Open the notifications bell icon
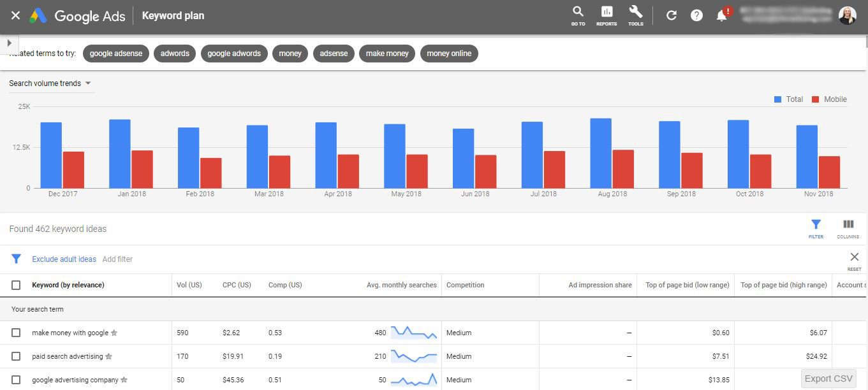Image resolution: width=868 pixels, height=390 pixels. coord(722,15)
